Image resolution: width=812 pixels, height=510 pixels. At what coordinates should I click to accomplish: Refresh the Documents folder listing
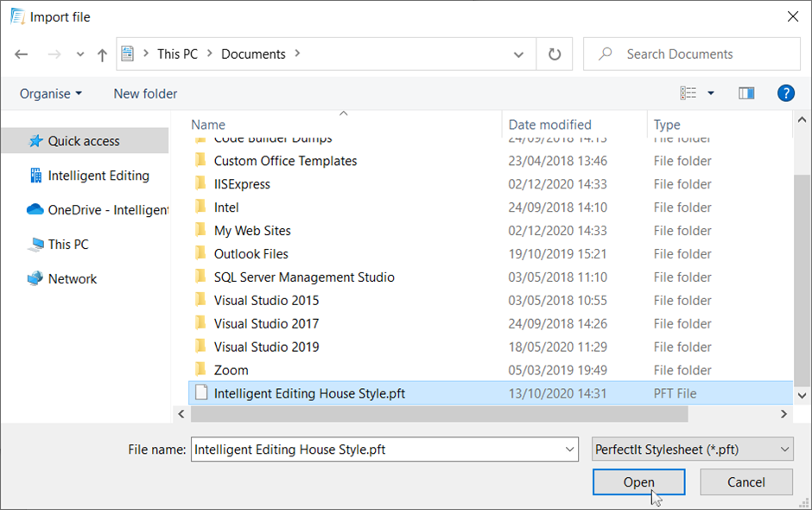555,54
